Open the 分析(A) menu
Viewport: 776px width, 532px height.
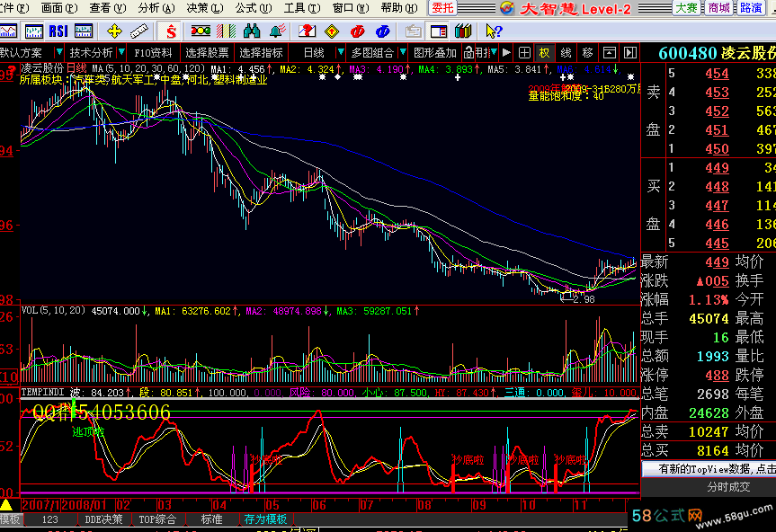pyautogui.click(x=156, y=8)
